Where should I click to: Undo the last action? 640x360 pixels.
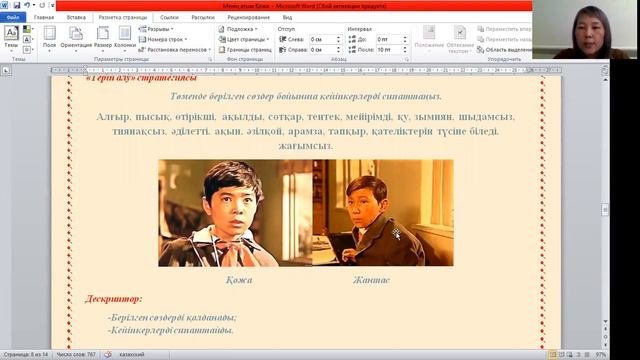pos(27,5)
